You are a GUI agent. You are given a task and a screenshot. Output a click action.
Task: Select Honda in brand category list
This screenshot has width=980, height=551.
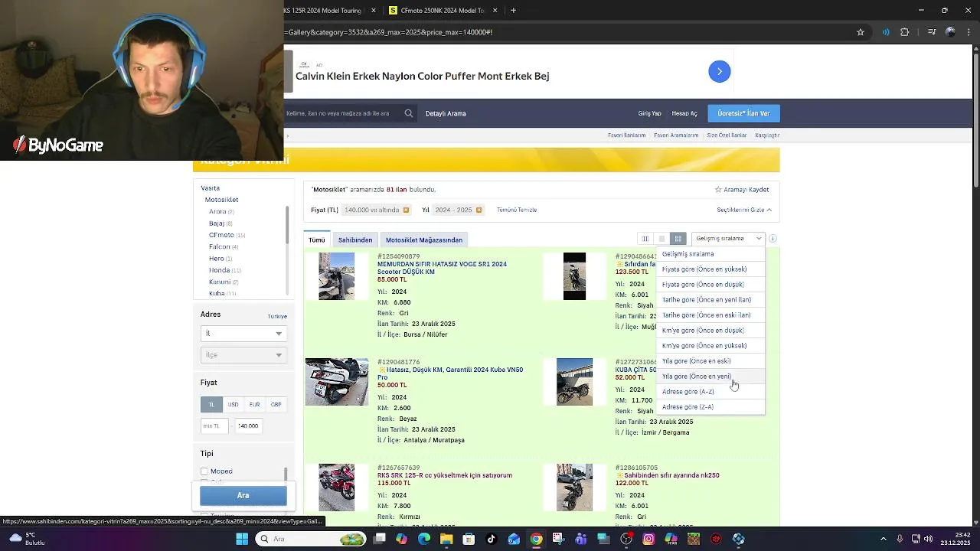[220, 270]
